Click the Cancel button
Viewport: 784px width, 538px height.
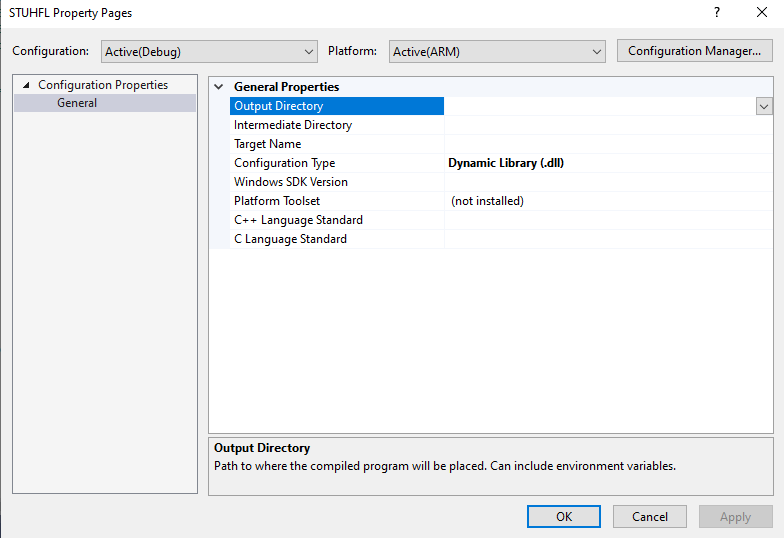(x=650, y=516)
